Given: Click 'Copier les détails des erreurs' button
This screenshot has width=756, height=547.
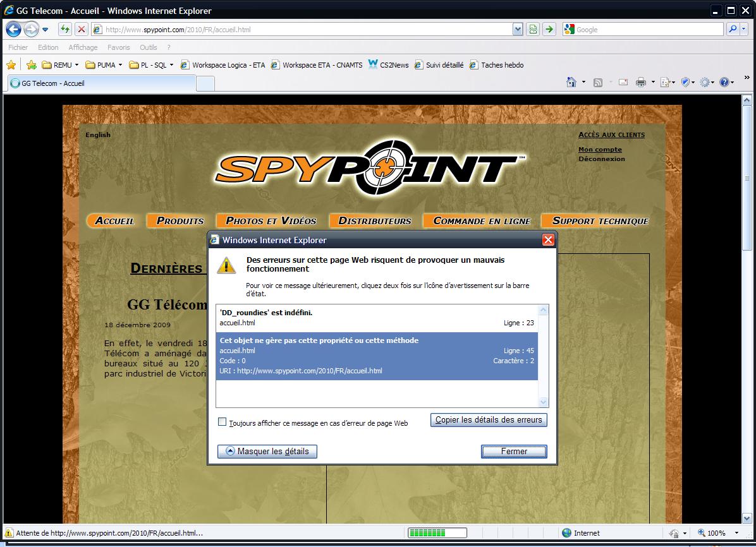Looking at the screenshot, I should [x=489, y=420].
